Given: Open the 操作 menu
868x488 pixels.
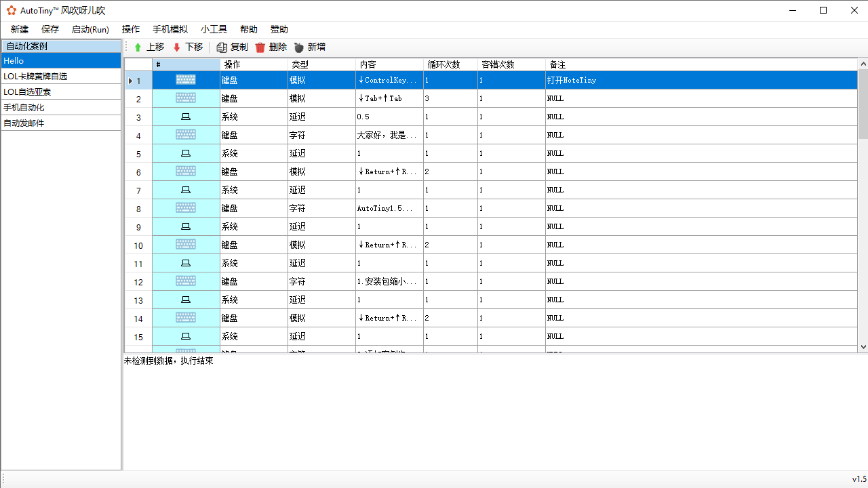Looking at the screenshot, I should point(130,29).
